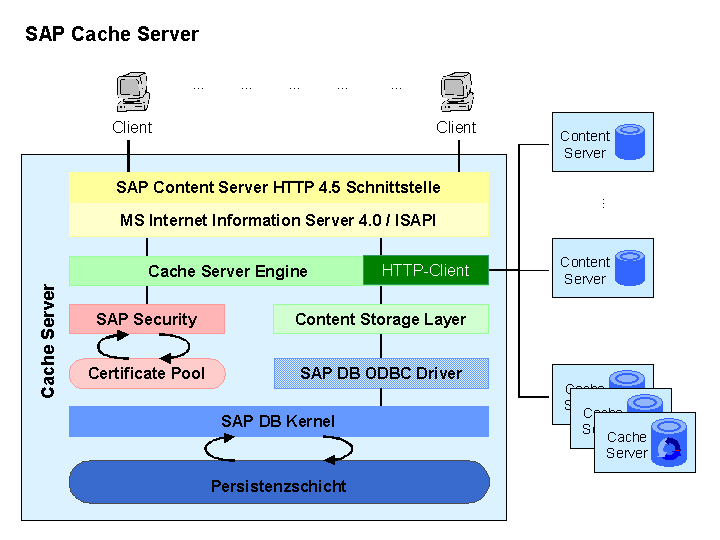Click the SAP DB ODBC Driver box
The image size is (720, 540).
[381, 373]
